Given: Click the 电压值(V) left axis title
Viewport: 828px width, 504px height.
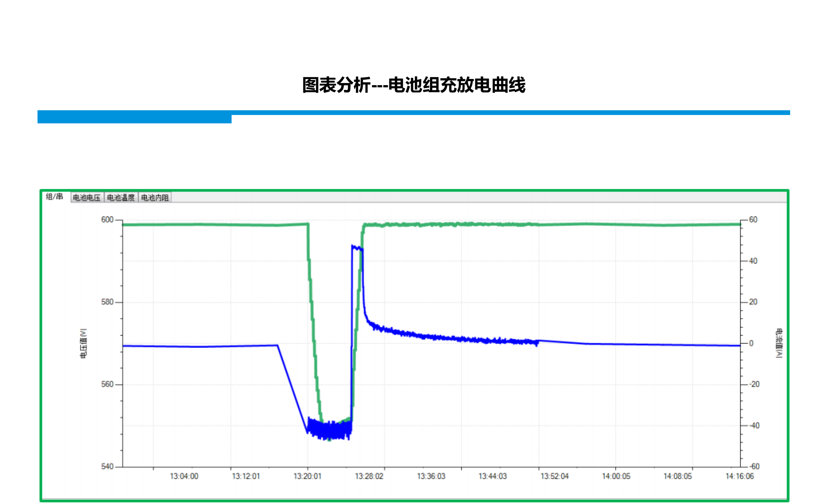Looking at the screenshot, I should point(83,343).
